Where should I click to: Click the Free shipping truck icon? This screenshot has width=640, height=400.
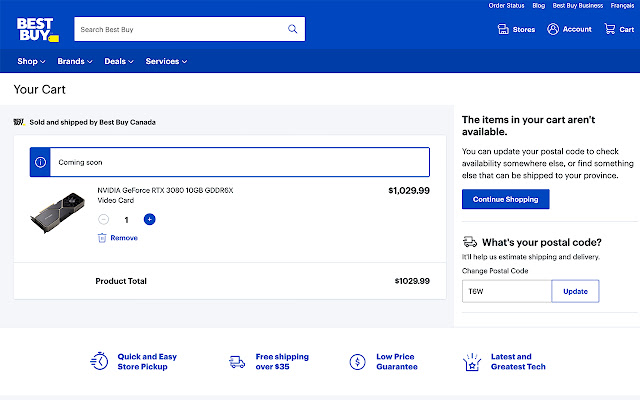pos(237,362)
